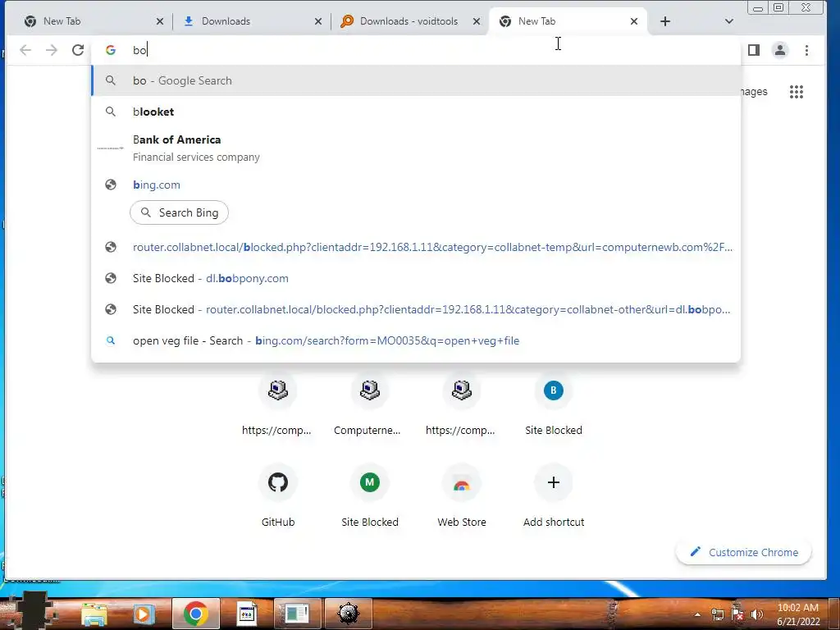Image resolution: width=840 pixels, height=630 pixels.
Task: Open the Computerne... shortcut tile
Action: 370,404
